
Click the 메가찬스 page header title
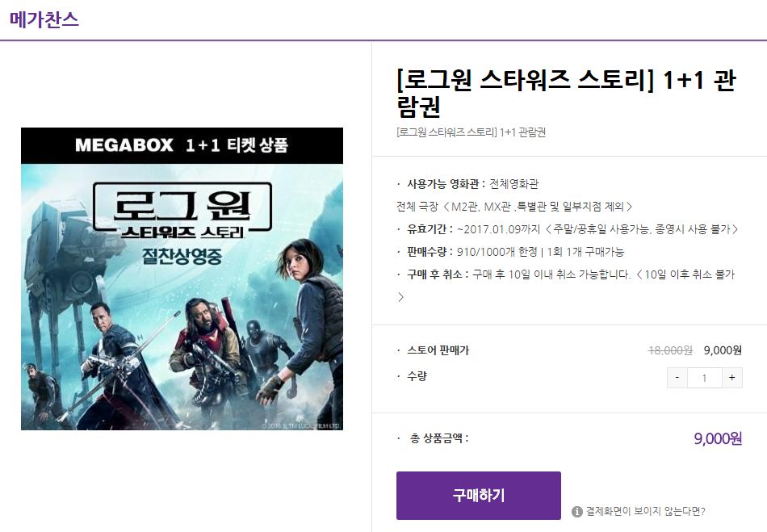(44, 19)
